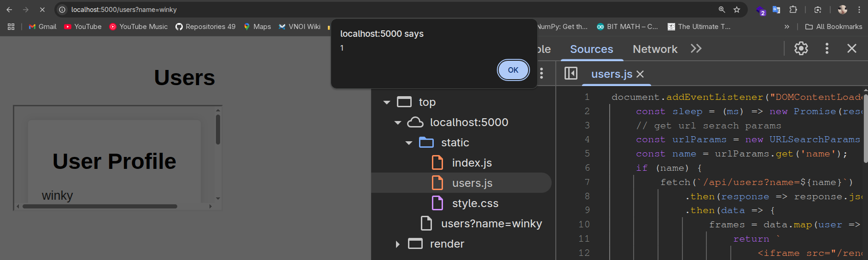The width and height of the screenshot is (868, 260).
Task: Close the users.js editor tab
Action: [640, 74]
